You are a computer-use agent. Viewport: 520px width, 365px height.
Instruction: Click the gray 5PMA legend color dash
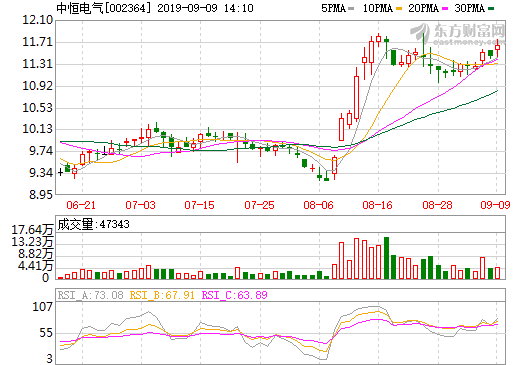351,9
